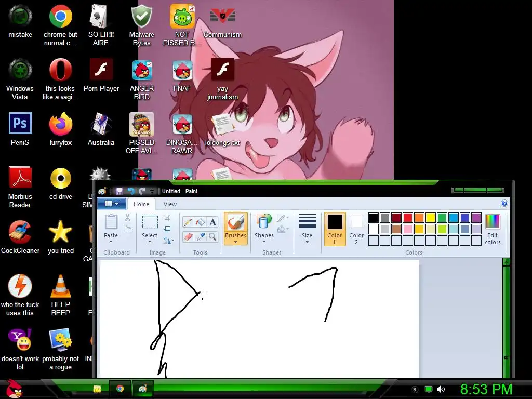Image resolution: width=532 pixels, height=399 pixels.
Task: Switch to the View ribbon tab
Action: pos(170,204)
